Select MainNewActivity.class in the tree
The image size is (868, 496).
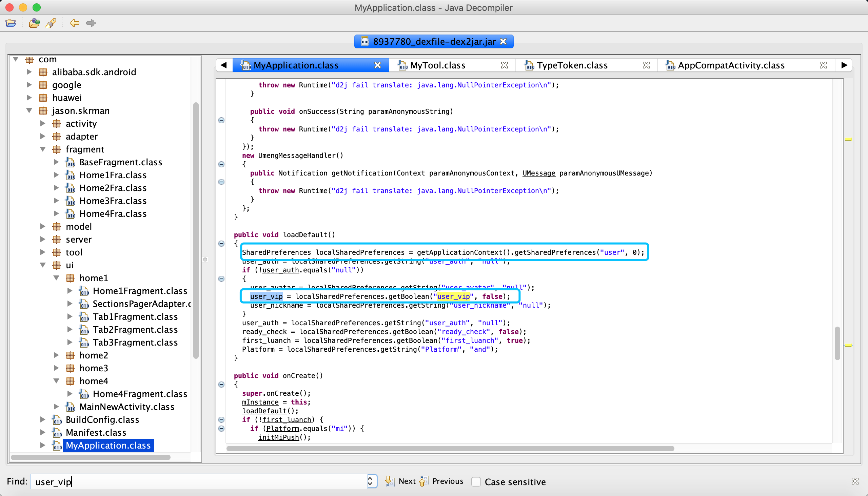(x=126, y=407)
